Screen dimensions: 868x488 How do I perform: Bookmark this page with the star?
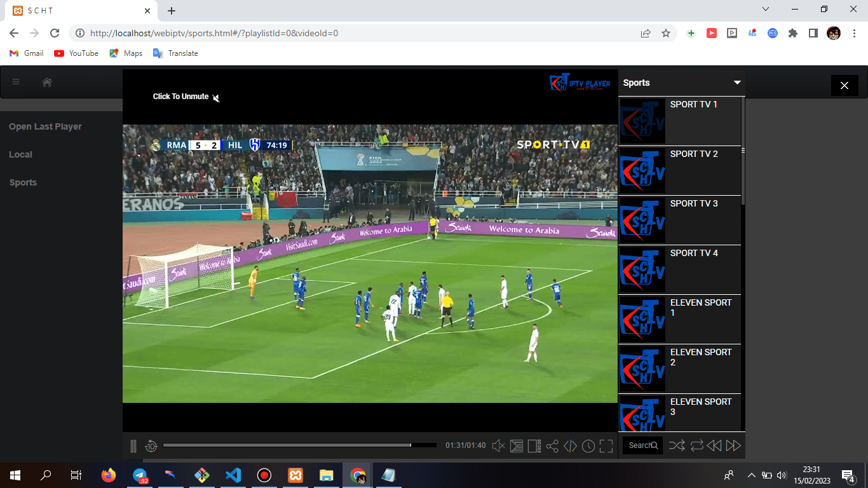coord(666,33)
